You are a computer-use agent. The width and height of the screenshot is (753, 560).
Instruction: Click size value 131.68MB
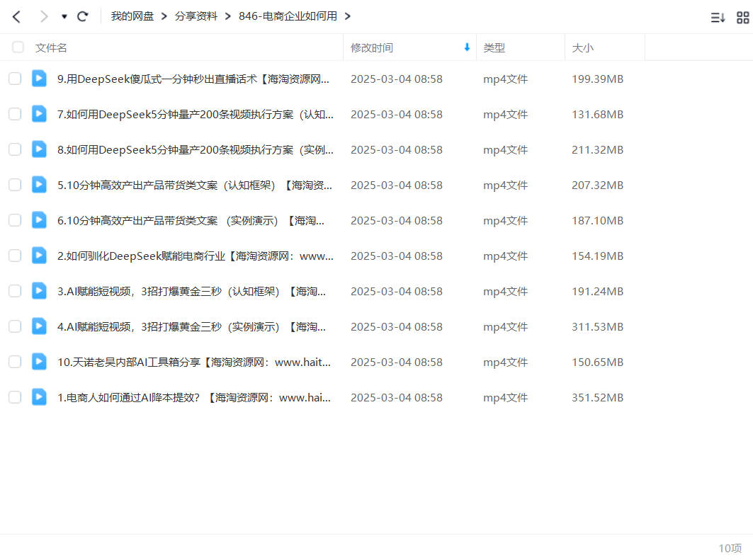tap(597, 115)
